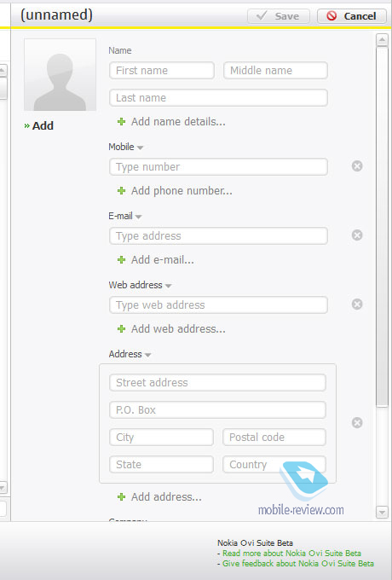392x580 pixels.
Task: Click the Cancel button
Action: click(x=352, y=16)
